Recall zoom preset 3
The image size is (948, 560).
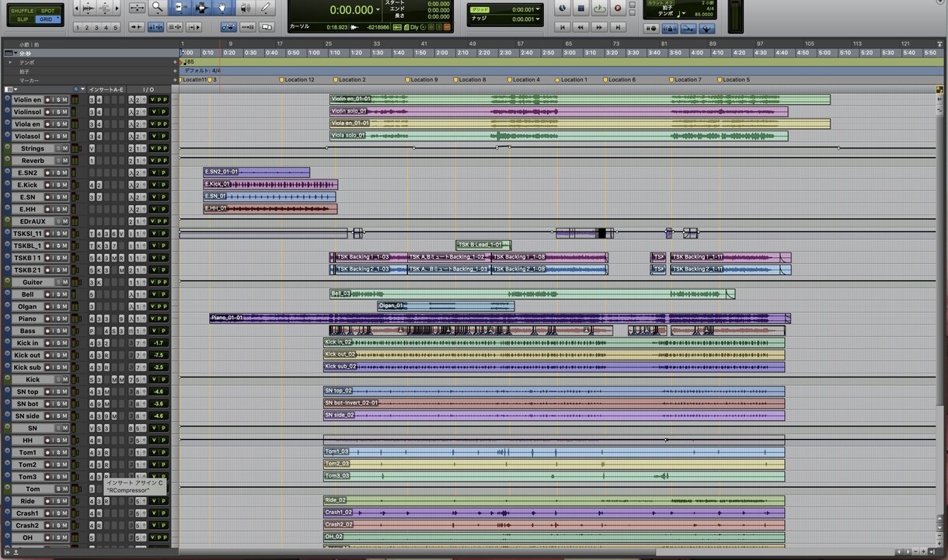(x=96, y=27)
